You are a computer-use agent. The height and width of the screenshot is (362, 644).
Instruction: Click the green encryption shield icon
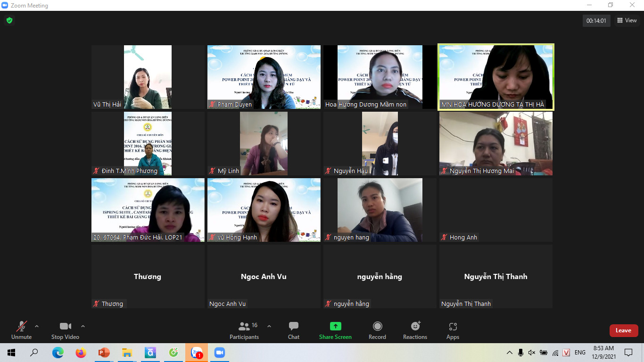tap(9, 20)
